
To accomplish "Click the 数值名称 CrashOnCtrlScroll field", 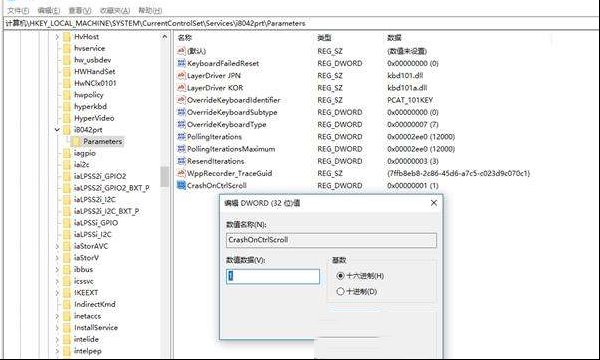I will click(x=331, y=240).
